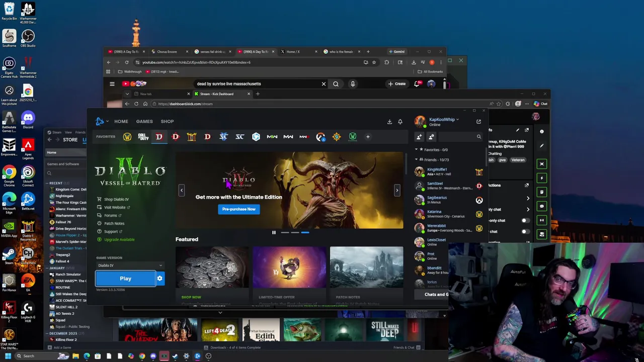644x362 pixels.
Task: Open Patch Notes link in sidebar
Action: tap(114, 224)
